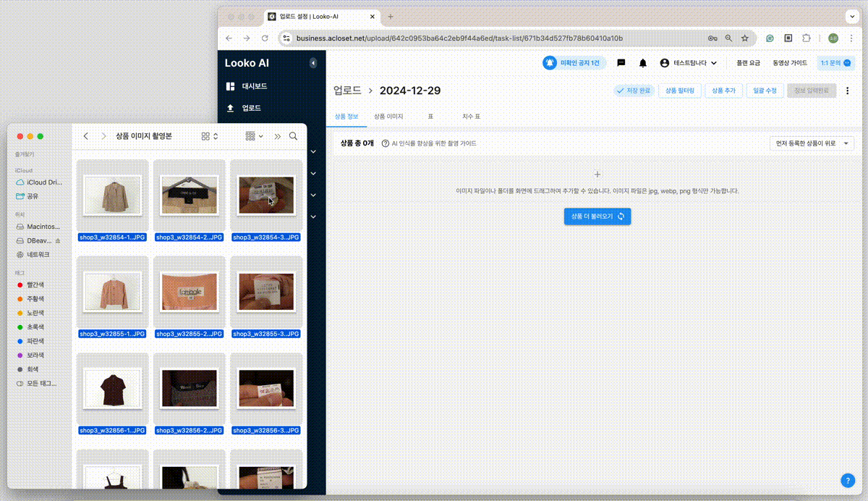Click the notification bell icon
868x501 pixels.
pos(642,63)
